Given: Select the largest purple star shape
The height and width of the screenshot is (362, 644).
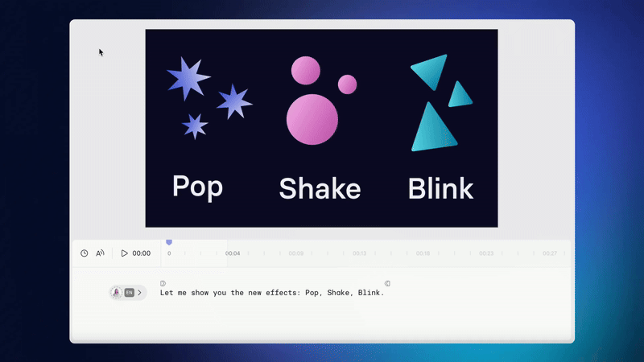Looking at the screenshot, I should [x=188, y=78].
